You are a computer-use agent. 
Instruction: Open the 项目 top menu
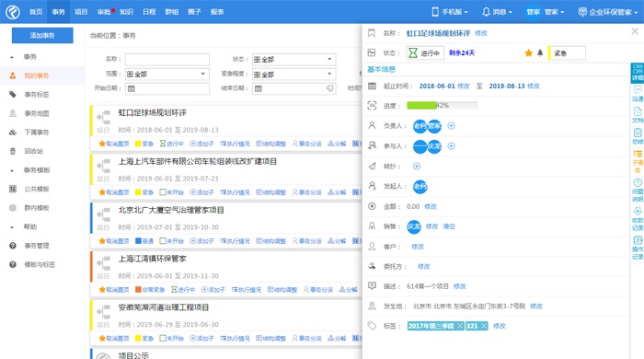81,12
